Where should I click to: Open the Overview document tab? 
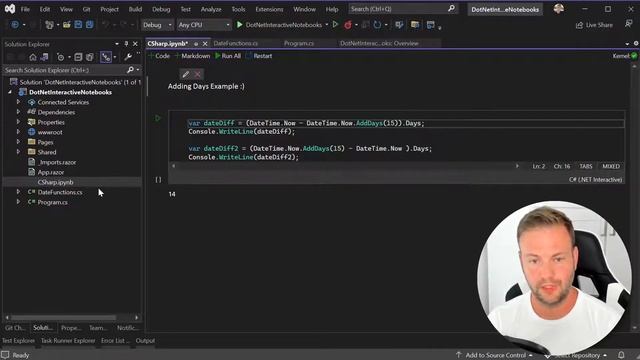click(379, 43)
